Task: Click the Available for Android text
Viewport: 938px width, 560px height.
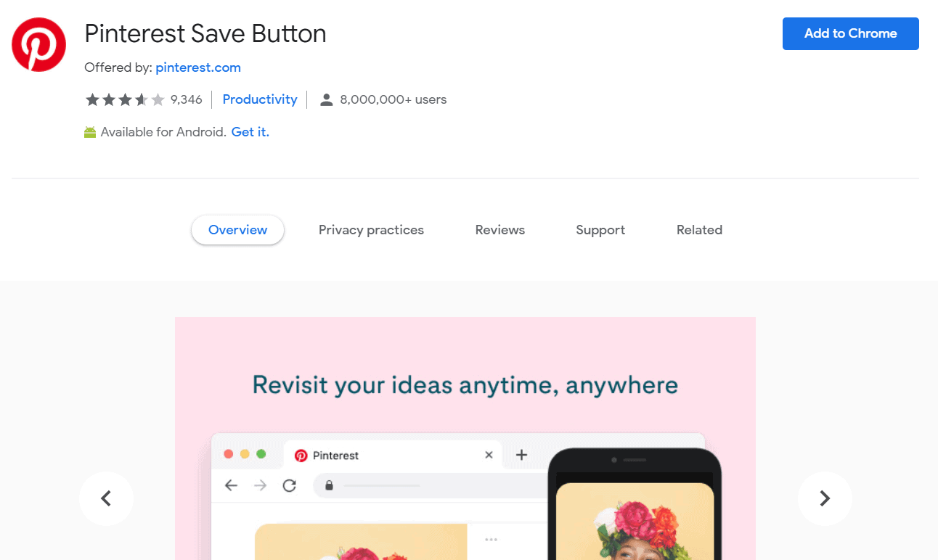Action: pyautogui.click(x=163, y=132)
